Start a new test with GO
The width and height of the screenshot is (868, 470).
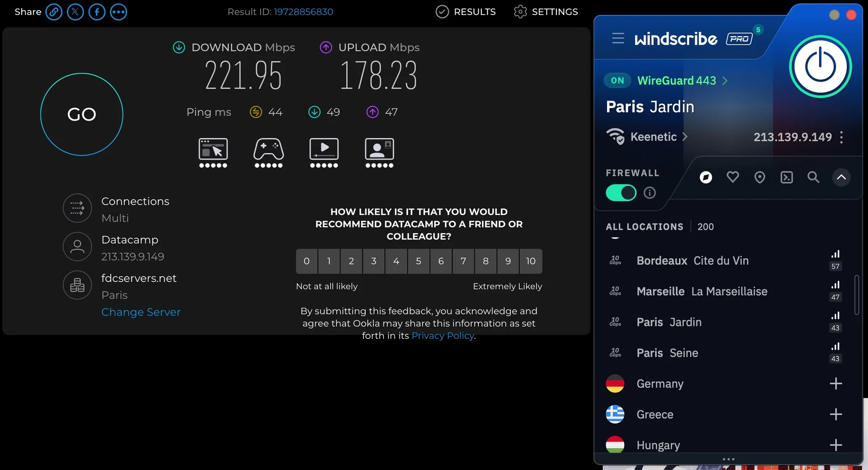point(82,114)
